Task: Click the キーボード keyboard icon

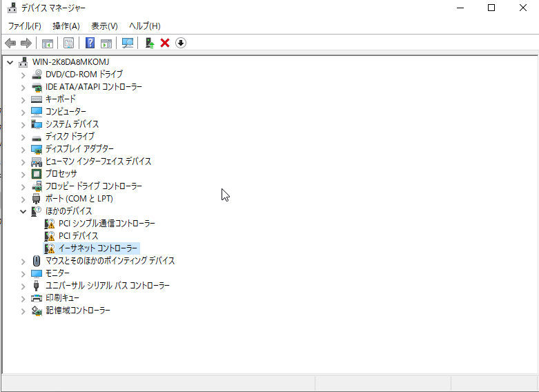Action: 37,99
